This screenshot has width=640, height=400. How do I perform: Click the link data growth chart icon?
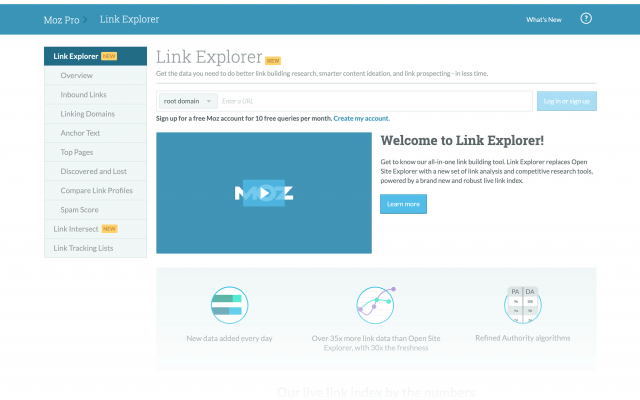[376, 305]
